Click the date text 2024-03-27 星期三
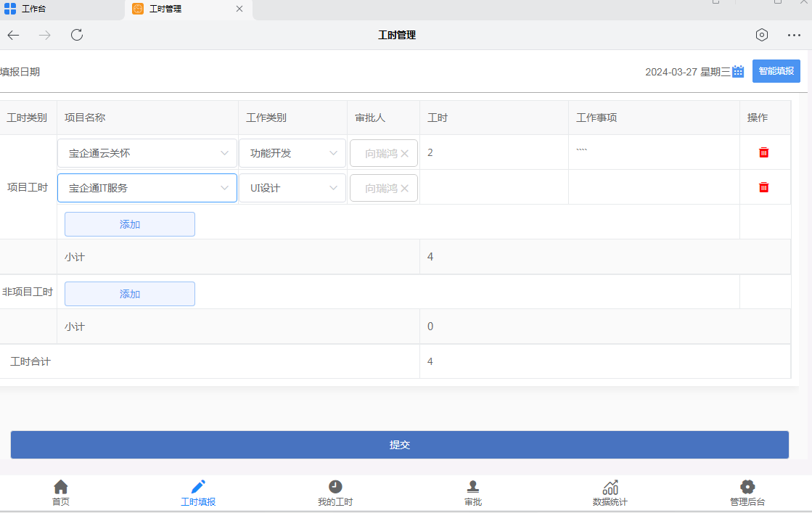This screenshot has width=812, height=513. pyautogui.click(x=688, y=72)
